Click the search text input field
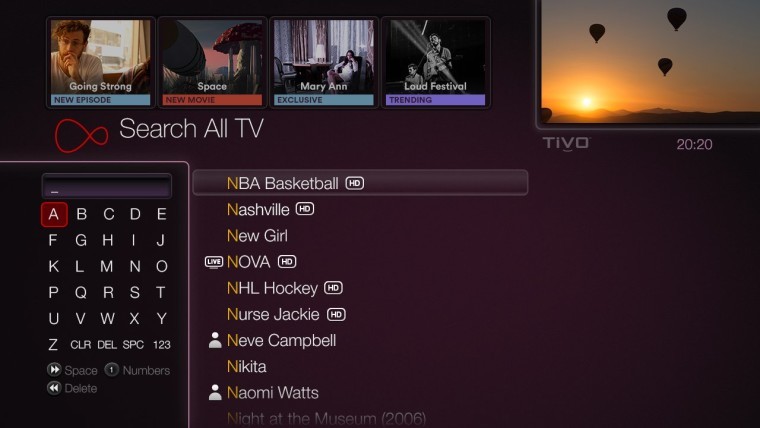 (107, 186)
